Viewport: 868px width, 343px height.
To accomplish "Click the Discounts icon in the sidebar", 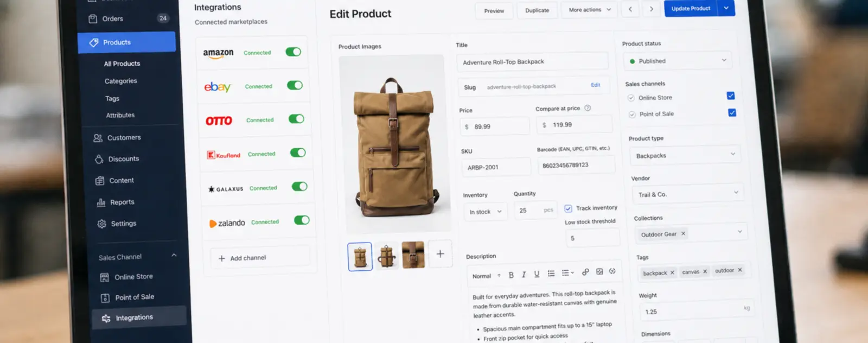I will tap(99, 159).
